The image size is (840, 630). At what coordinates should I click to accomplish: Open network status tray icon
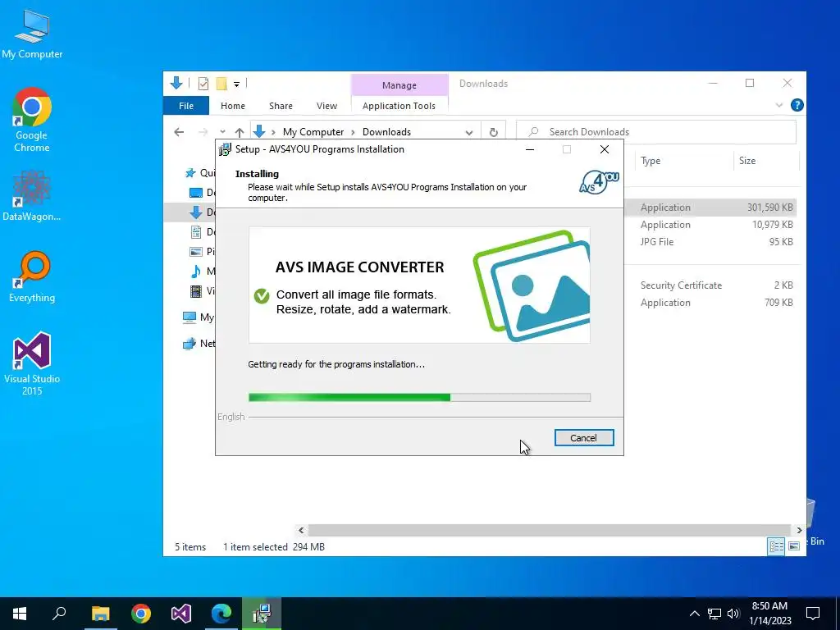coord(714,614)
